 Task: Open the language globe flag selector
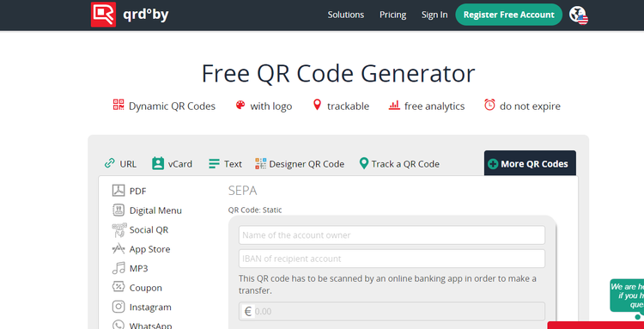(578, 15)
